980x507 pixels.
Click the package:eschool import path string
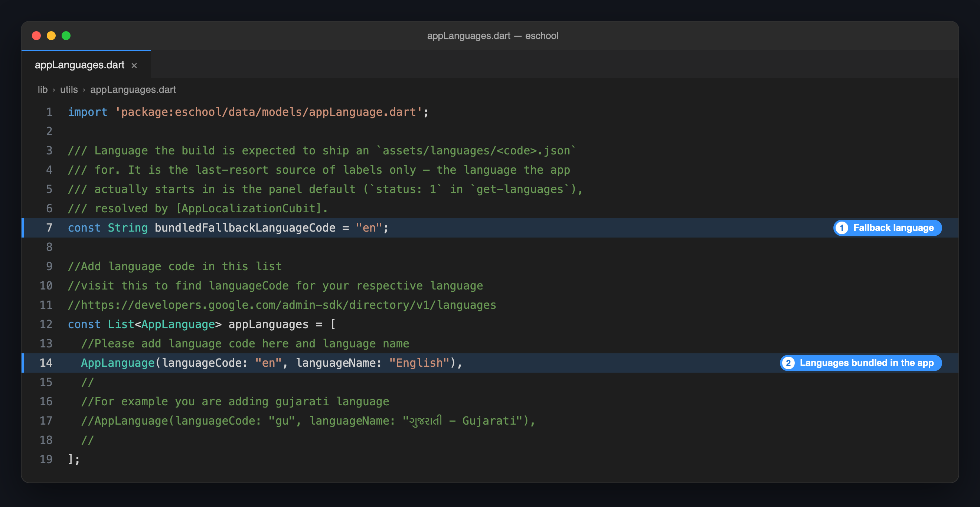click(x=269, y=112)
